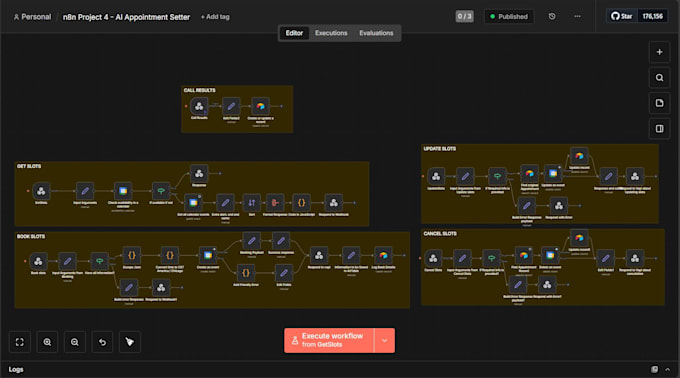Click the BOOK SLOTS sticky note title

tap(31, 237)
